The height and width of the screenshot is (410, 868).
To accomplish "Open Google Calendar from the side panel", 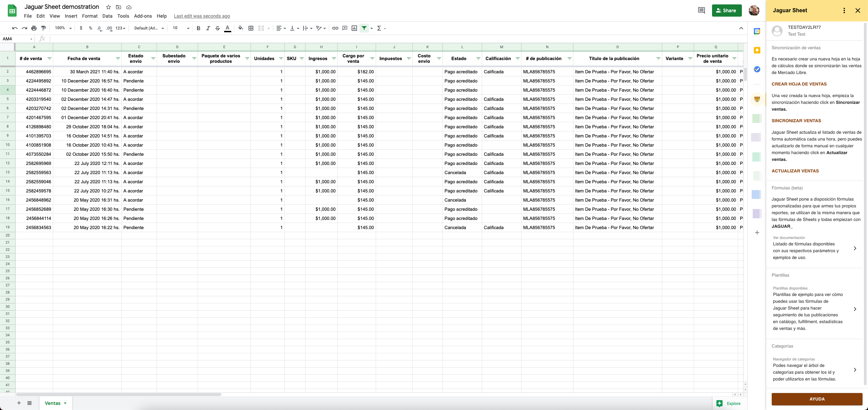I will tap(757, 31).
